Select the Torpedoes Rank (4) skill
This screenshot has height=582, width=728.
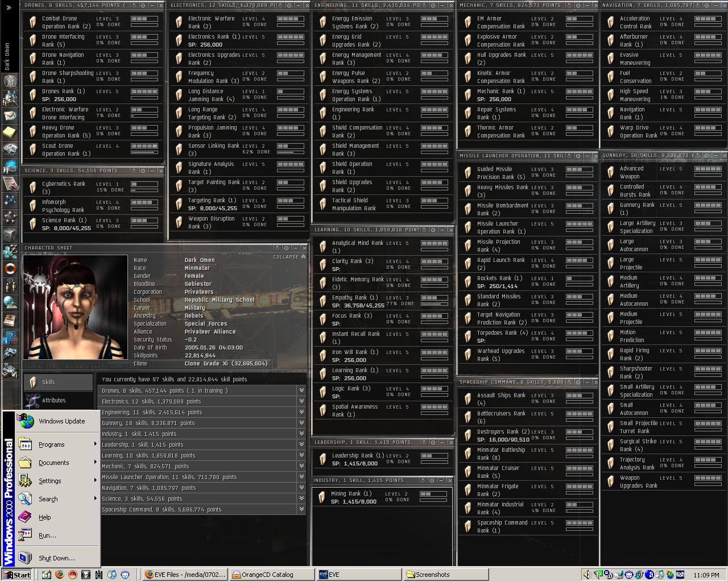tap(528, 336)
